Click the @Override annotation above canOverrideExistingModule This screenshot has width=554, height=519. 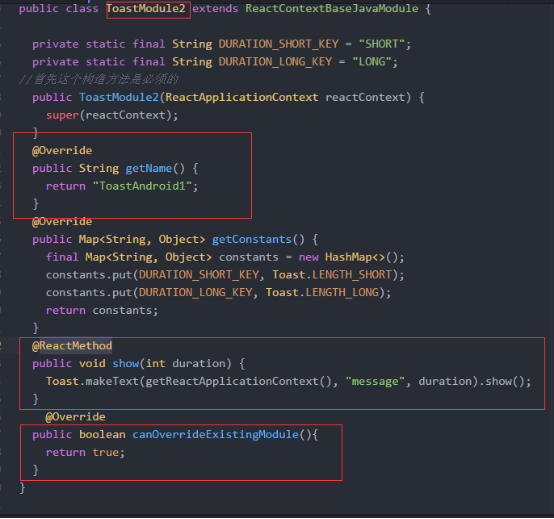(x=75, y=417)
